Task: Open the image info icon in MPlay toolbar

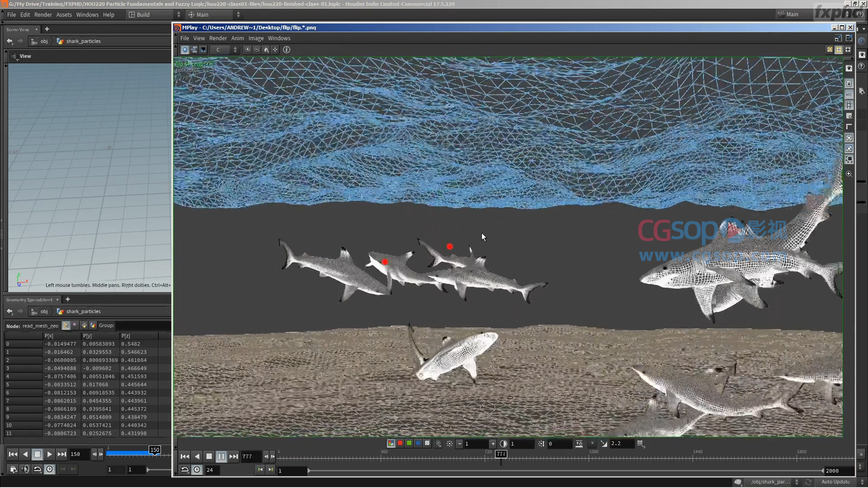Action: 287,50
